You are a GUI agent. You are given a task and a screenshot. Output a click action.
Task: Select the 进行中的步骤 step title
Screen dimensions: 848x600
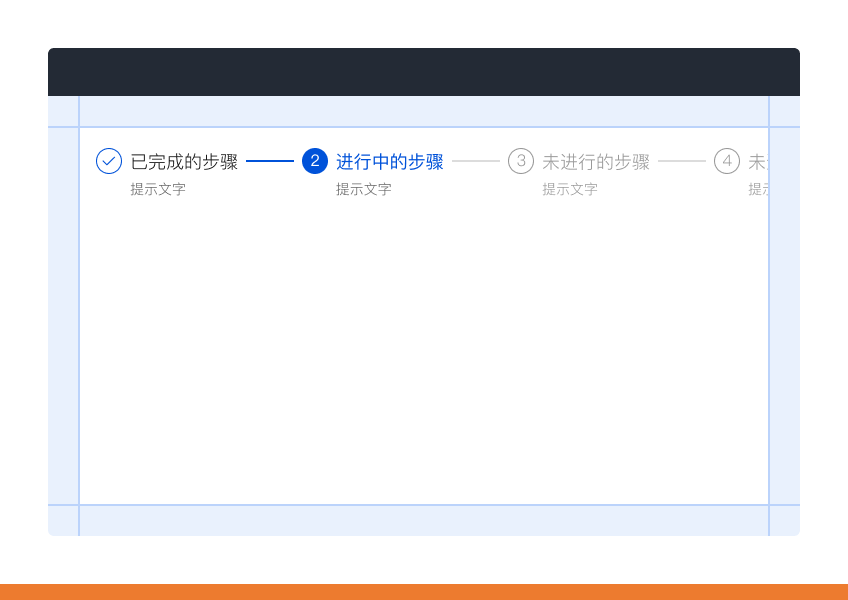tap(390, 162)
